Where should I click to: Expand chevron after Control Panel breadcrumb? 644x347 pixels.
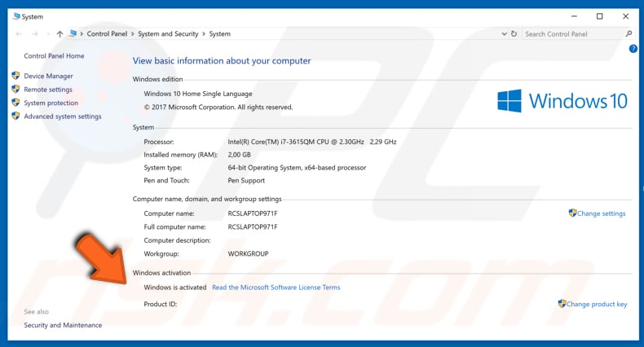[x=133, y=34]
